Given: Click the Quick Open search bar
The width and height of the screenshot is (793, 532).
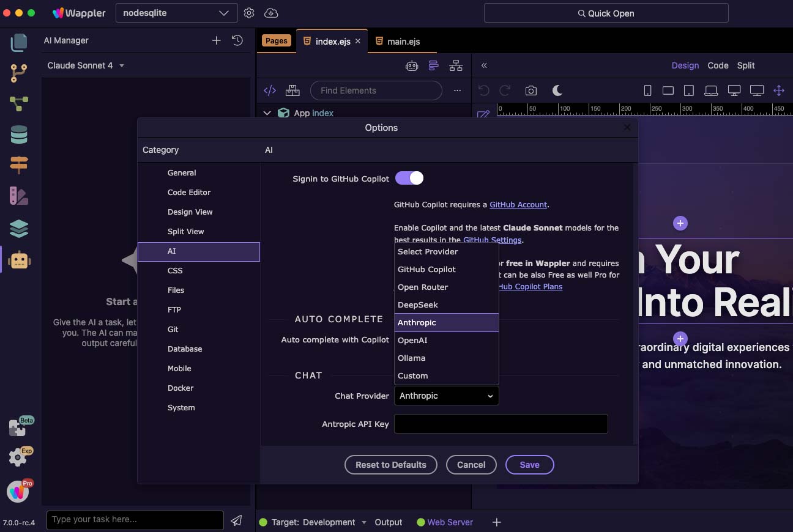Looking at the screenshot, I should point(606,13).
